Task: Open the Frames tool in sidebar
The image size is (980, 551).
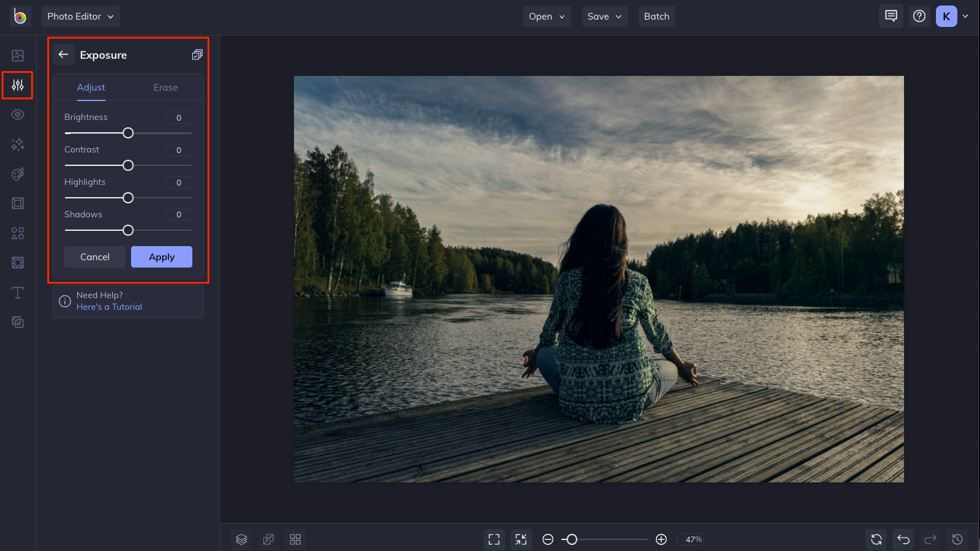Action: (x=17, y=203)
